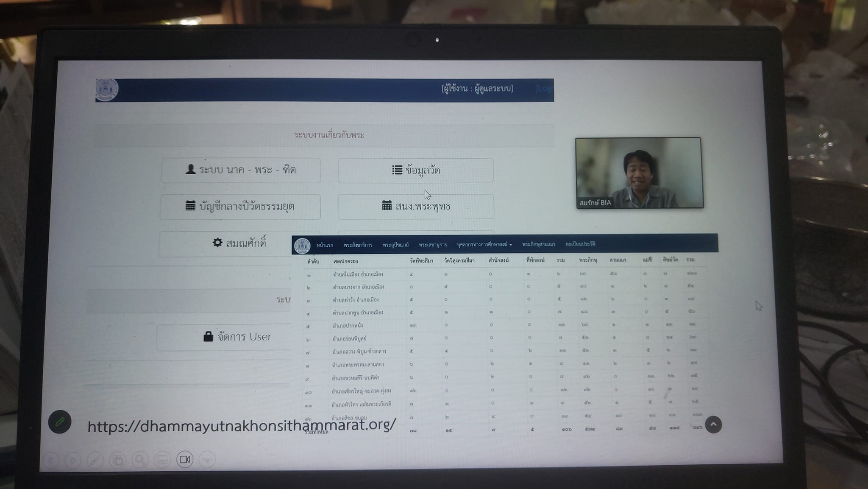
Task: Click the สมรักษ์ BIA video thumbnail
Action: (639, 173)
